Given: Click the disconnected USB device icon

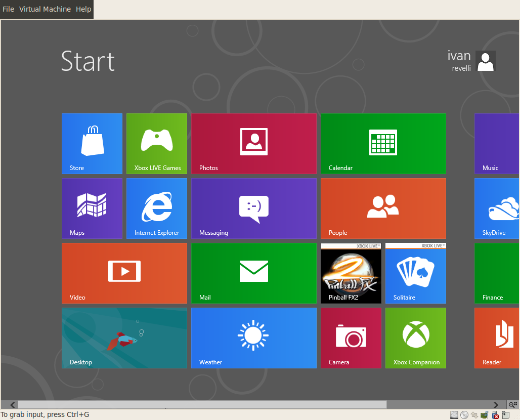Looking at the screenshot, I should pyautogui.click(x=495, y=415).
